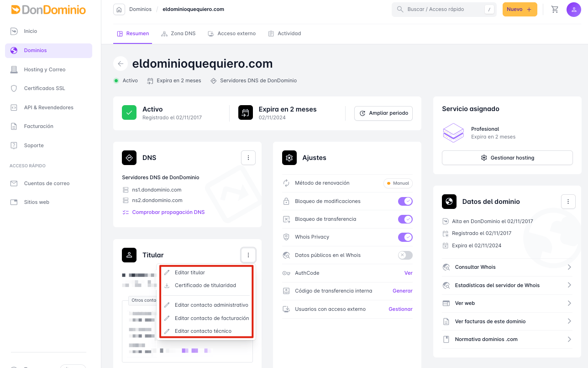
Task: Select Certificado de titularidad menu entry
Action: (206, 285)
